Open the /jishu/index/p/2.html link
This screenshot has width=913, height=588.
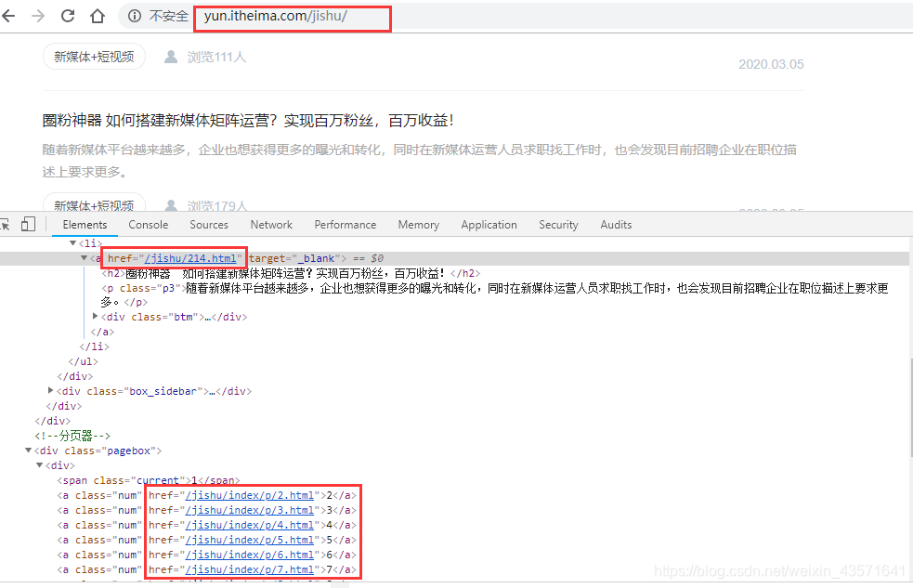250,495
